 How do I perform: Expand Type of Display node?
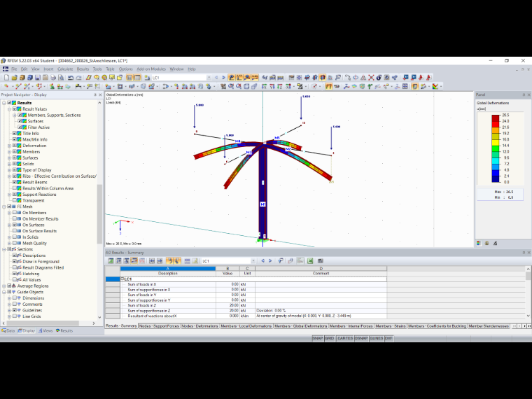point(10,170)
